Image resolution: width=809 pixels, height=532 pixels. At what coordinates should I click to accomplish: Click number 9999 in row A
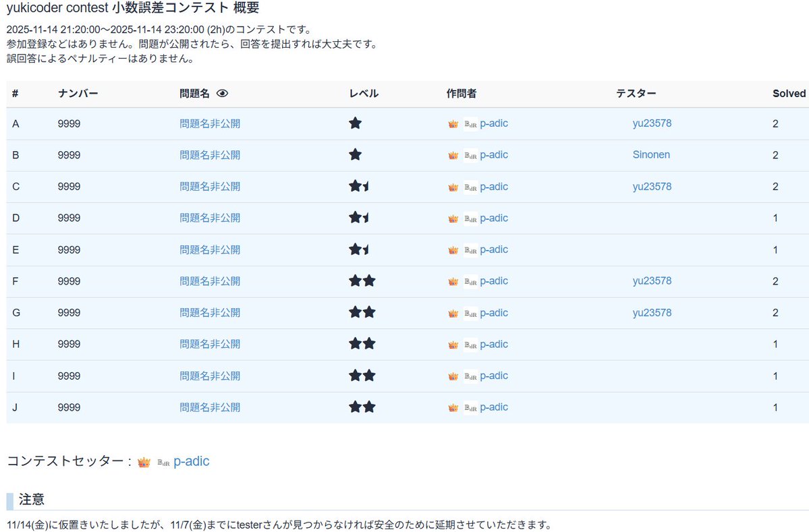(x=69, y=123)
